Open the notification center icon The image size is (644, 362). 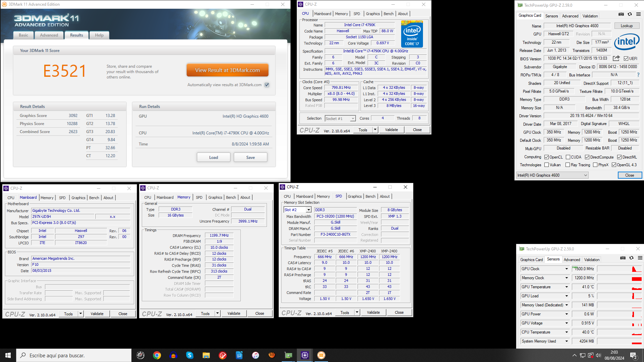tap(634, 356)
